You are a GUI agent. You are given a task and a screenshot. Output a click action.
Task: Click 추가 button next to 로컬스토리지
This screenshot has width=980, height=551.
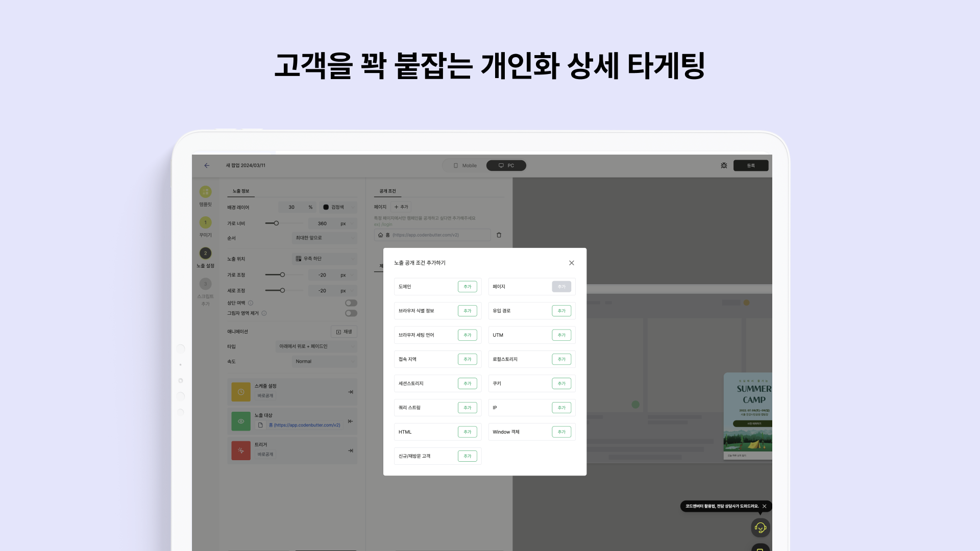pos(561,359)
